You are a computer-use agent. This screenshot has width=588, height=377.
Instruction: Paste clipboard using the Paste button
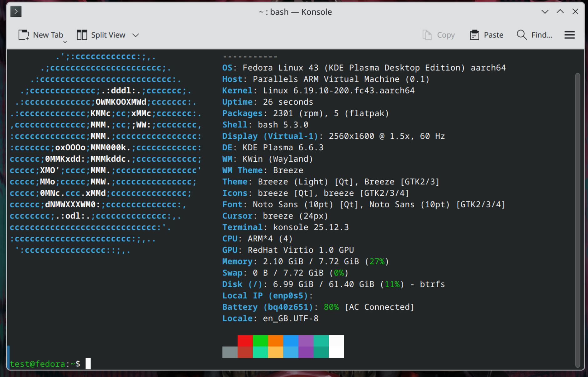tap(486, 35)
